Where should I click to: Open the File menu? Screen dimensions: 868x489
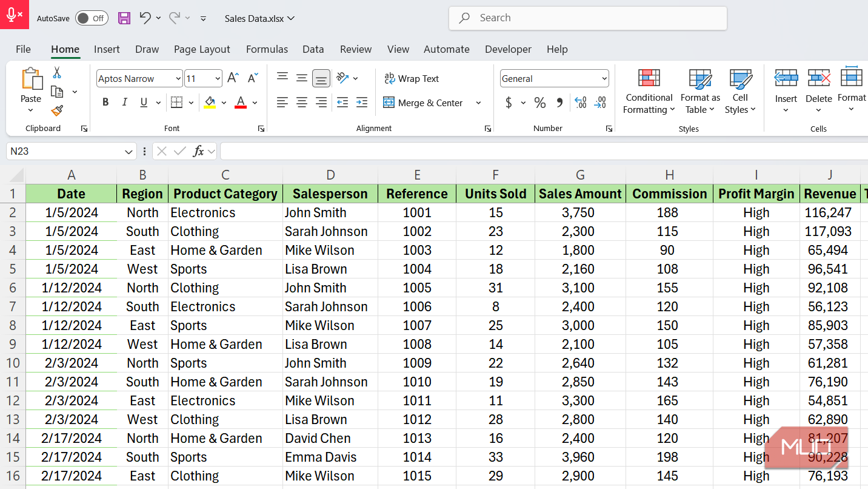coord(23,49)
